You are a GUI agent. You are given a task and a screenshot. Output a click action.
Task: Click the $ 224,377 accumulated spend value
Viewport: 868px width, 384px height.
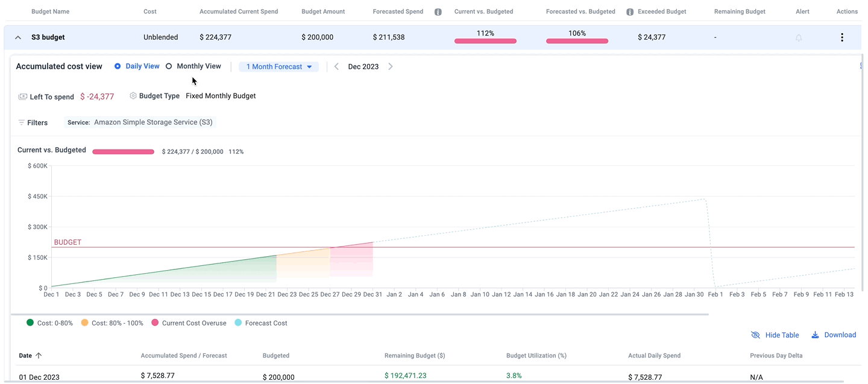pos(215,37)
